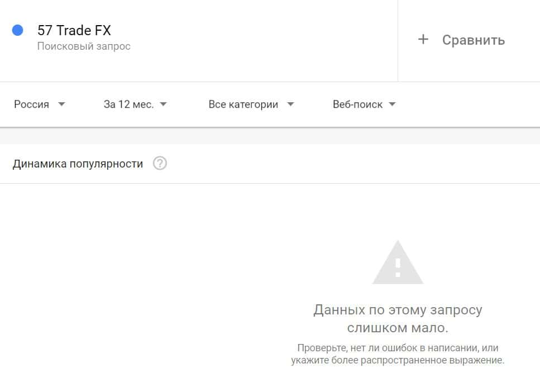Expand the Россия dropdown arrow
Image resolution: width=540 pixels, height=392 pixels.
point(61,104)
